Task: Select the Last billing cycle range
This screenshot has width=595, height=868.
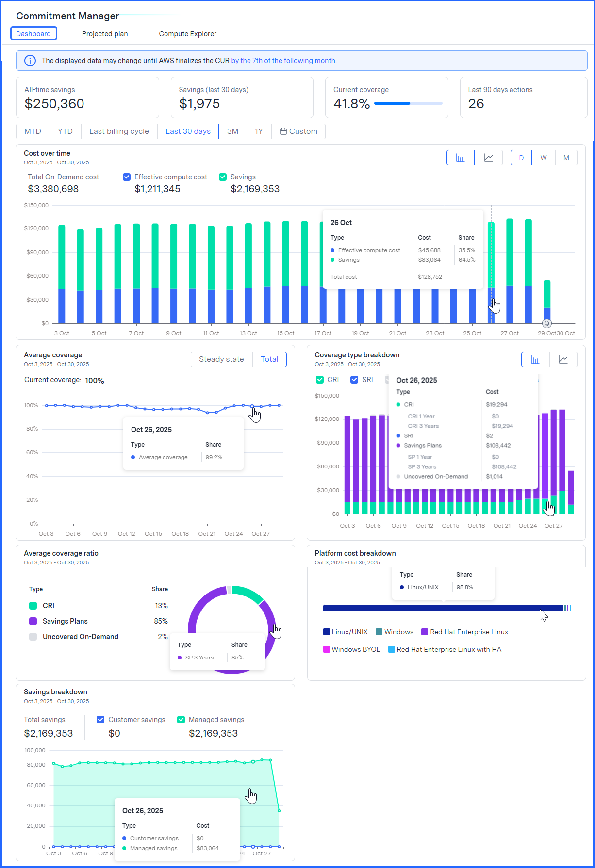Action: pyautogui.click(x=119, y=131)
